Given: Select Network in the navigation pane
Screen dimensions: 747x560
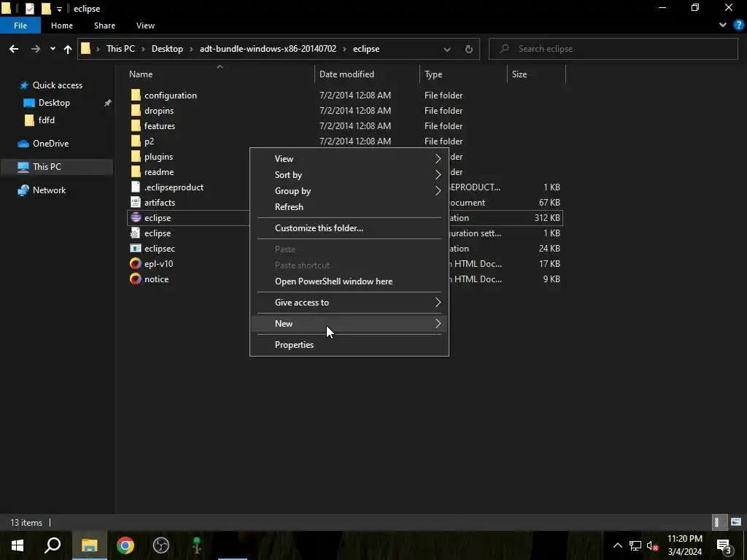Looking at the screenshot, I should [49, 190].
